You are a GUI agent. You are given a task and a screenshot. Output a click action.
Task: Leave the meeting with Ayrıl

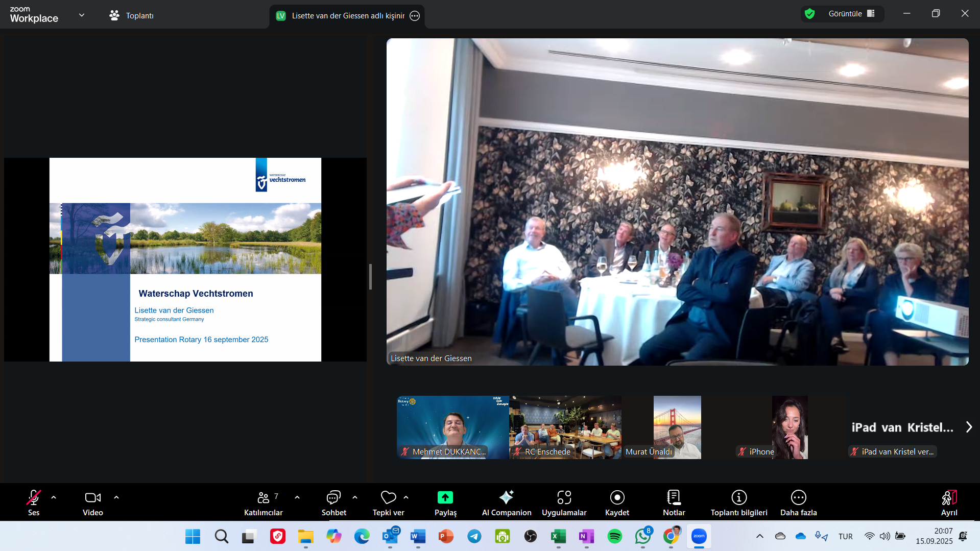(x=949, y=502)
